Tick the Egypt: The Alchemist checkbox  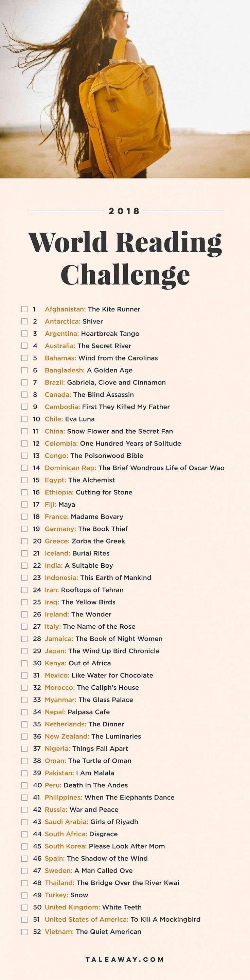(24, 480)
